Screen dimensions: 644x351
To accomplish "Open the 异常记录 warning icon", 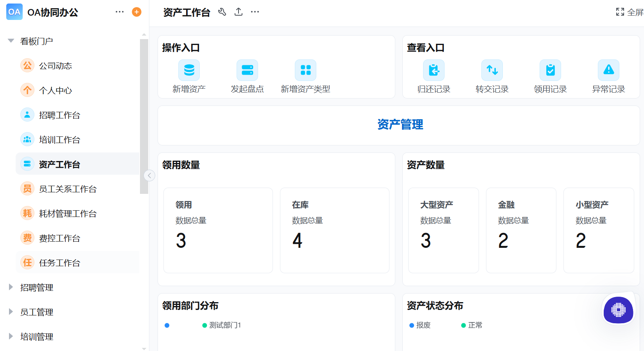I will (608, 70).
